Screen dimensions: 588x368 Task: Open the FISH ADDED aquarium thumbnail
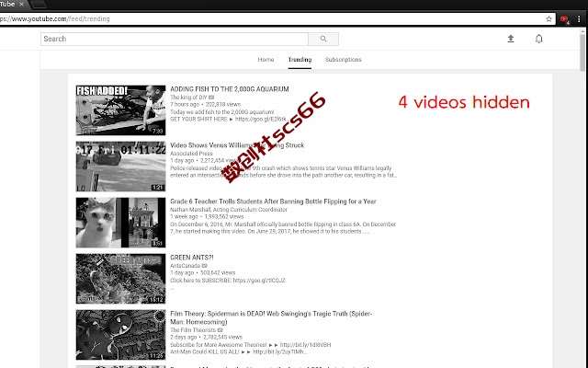[x=120, y=110]
